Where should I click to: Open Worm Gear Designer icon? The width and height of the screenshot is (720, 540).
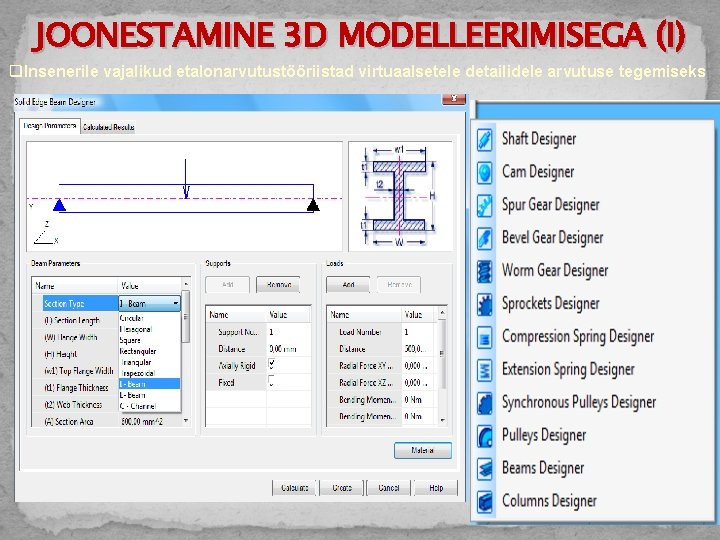pyautogui.click(x=484, y=271)
